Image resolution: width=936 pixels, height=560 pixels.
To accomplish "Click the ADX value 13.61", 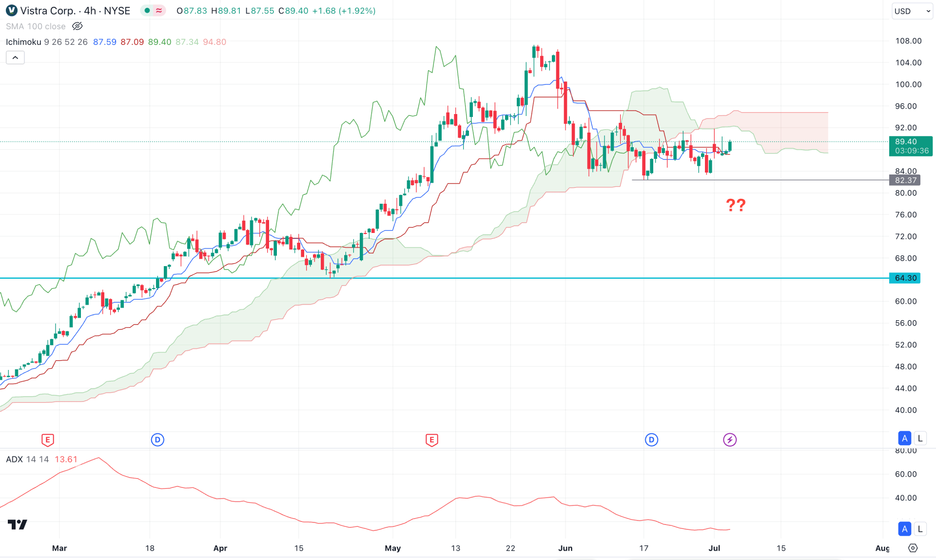I will 66,459.
